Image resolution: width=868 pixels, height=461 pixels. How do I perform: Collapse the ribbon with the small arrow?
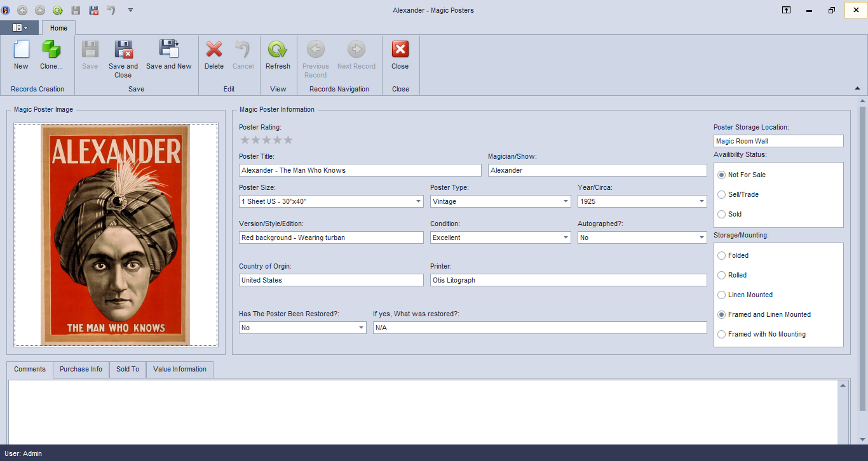pos(857,88)
